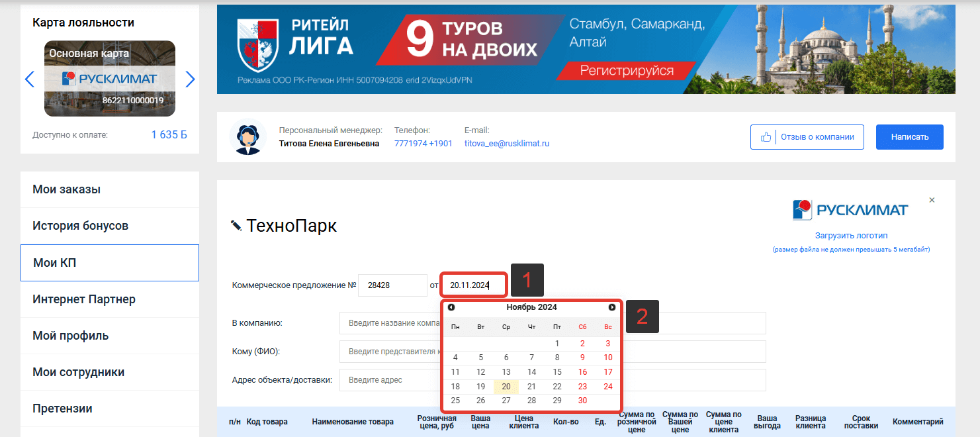This screenshot has height=437, width=980.
Task: Select November 1 in calendar
Action: pos(557,344)
